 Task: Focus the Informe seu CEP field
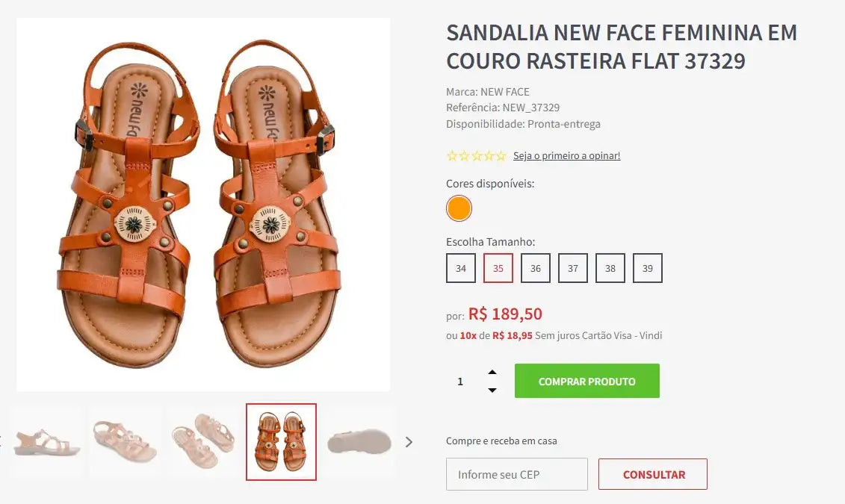point(517,474)
